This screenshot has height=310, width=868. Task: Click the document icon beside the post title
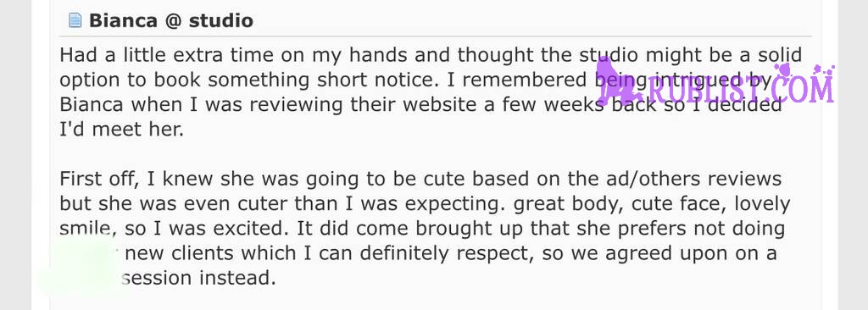click(75, 20)
